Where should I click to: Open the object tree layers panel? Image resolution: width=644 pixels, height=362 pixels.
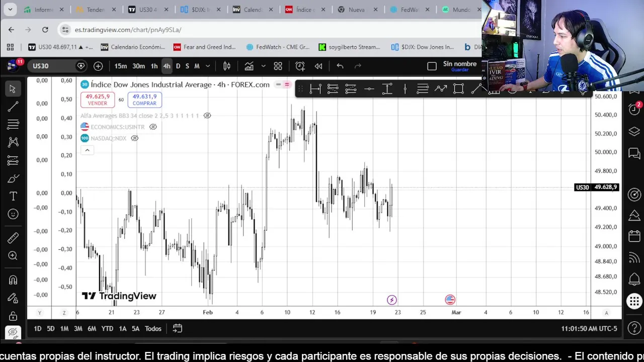(x=634, y=132)
